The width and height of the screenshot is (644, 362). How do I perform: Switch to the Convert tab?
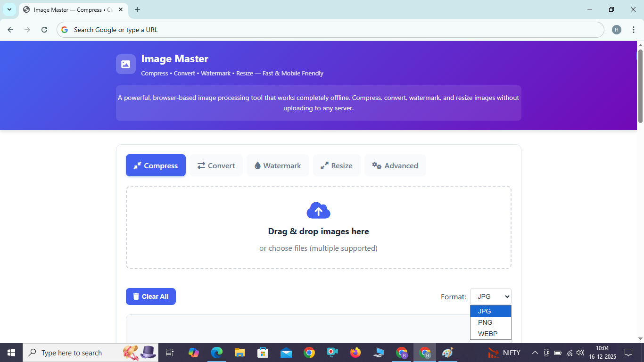pos(216,165)
